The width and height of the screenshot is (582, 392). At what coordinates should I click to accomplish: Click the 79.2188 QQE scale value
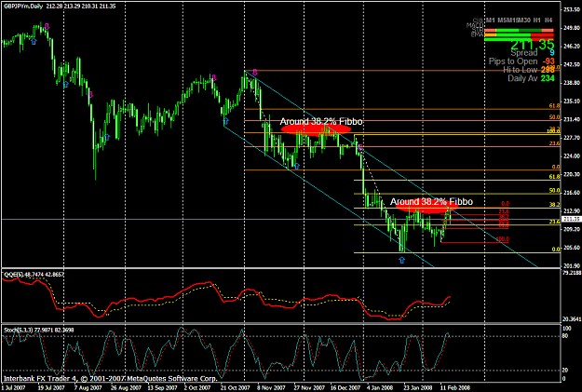coord(572,273)
